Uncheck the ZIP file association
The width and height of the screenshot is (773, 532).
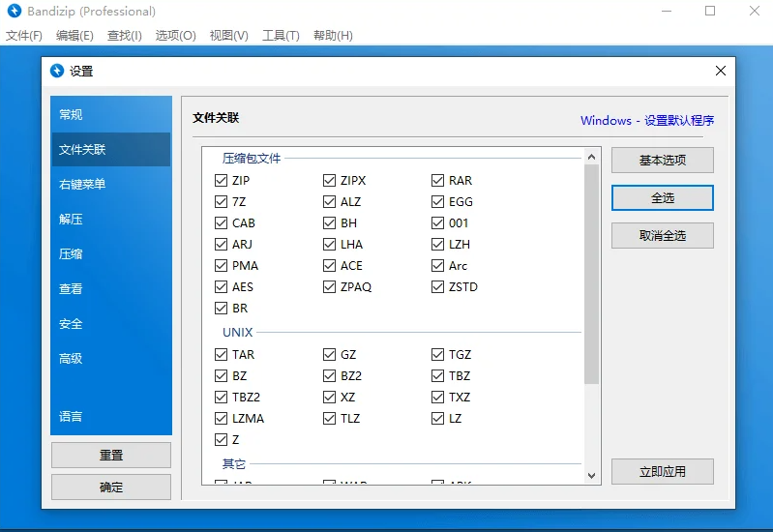tap(221, 181)
